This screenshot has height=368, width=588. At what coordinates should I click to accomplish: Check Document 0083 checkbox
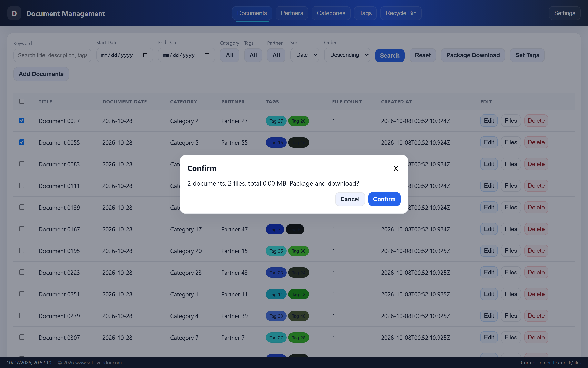coord(22,164)
